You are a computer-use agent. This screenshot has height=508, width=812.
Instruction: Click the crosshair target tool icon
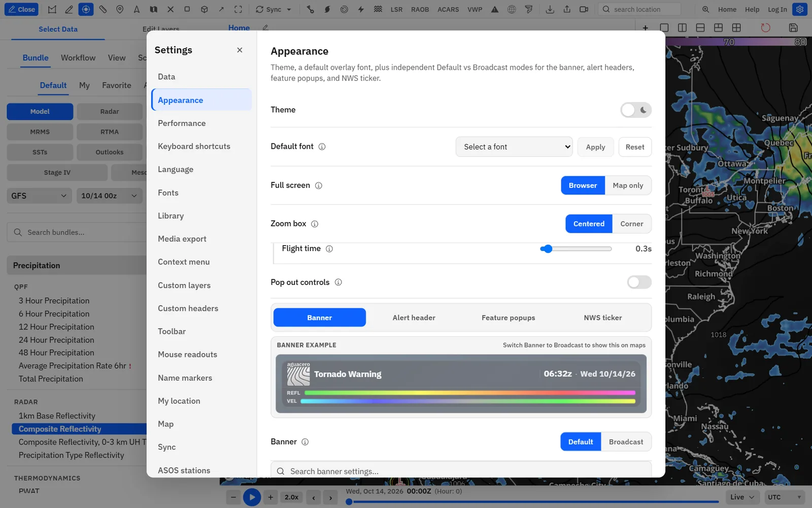pyautogui.click(x=86, y=9)
